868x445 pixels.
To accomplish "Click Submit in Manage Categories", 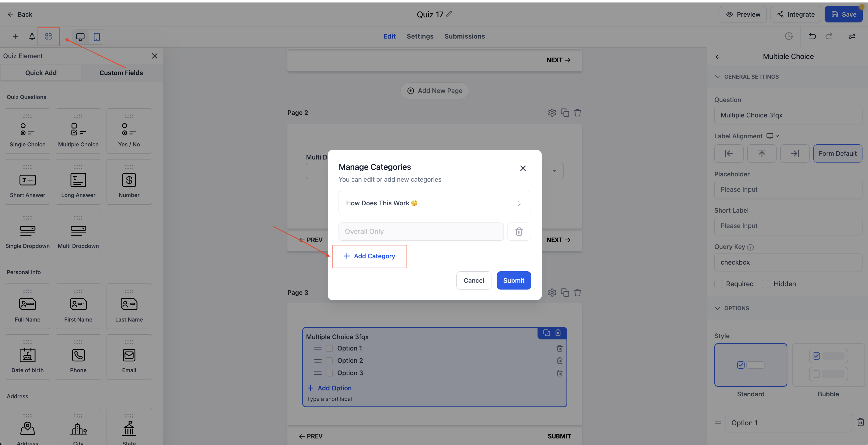I will (x=514, y=280).
